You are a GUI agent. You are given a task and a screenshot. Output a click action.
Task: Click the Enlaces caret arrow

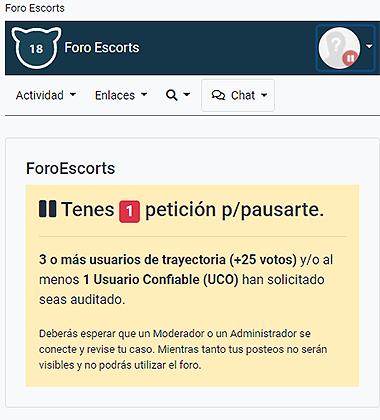144,95
